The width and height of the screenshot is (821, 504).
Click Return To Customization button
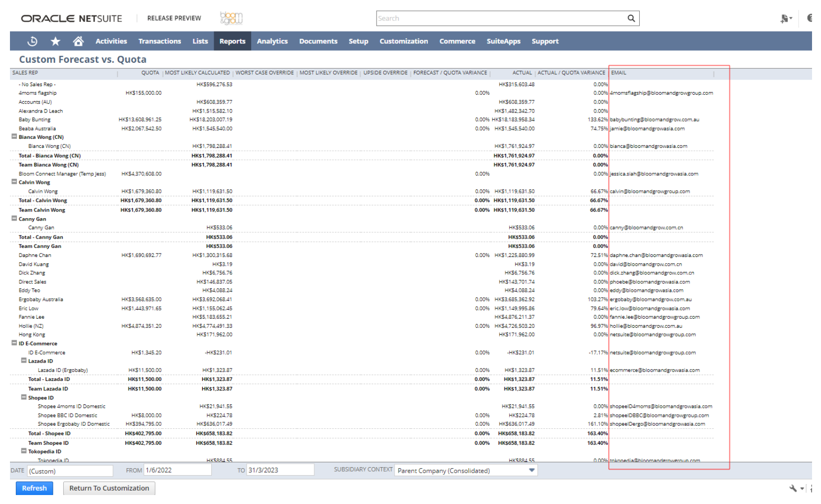[x=109, y=488]
